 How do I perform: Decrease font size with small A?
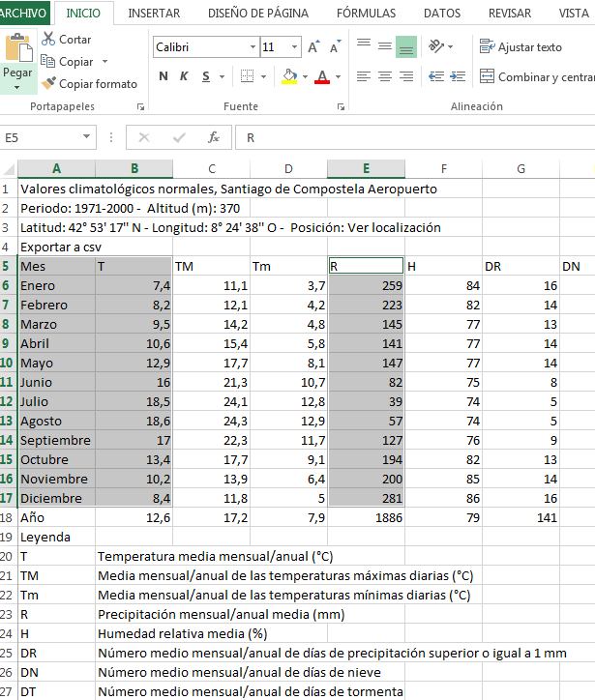(335, 46)
